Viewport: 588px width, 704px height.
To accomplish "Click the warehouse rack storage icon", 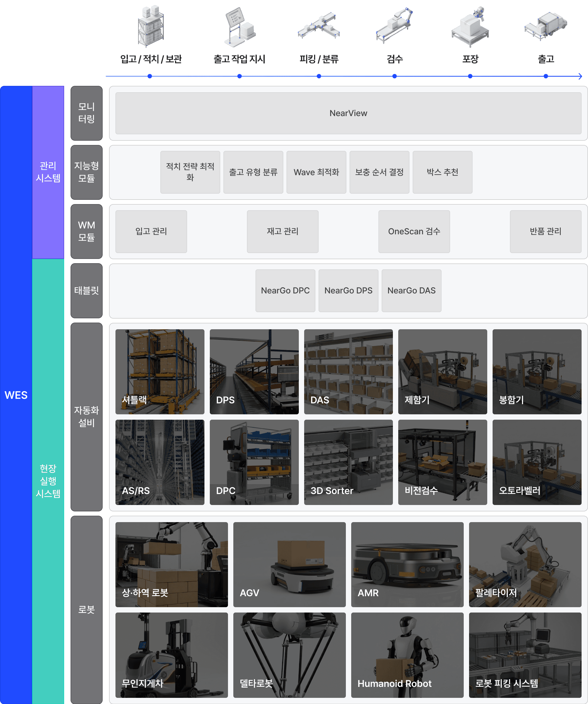I will tap(150, 26).
